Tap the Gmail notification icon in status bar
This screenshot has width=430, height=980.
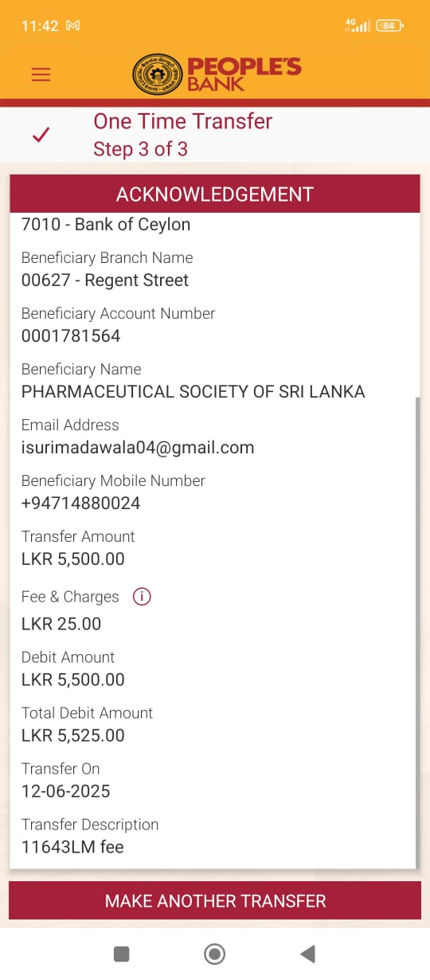72,25
